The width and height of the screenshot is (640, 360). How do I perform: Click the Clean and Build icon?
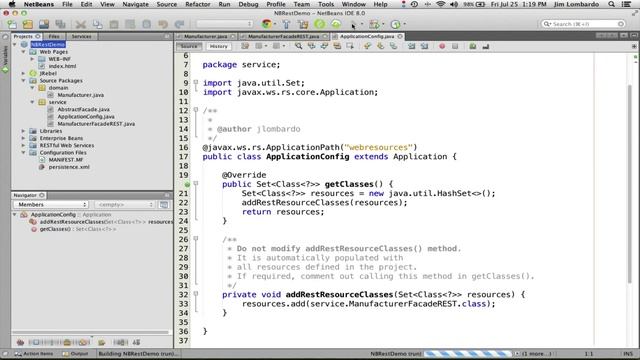click(x=303, y=24)
